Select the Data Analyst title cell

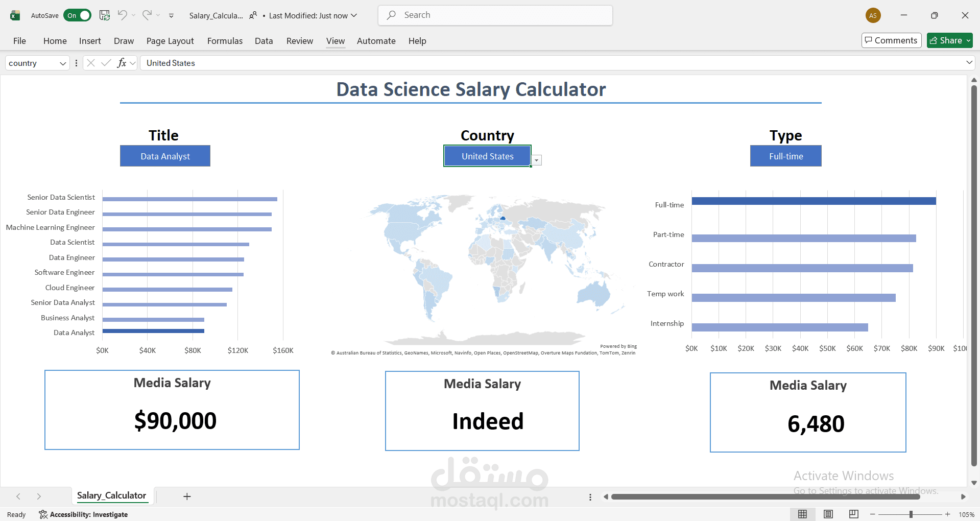(165, 156)
